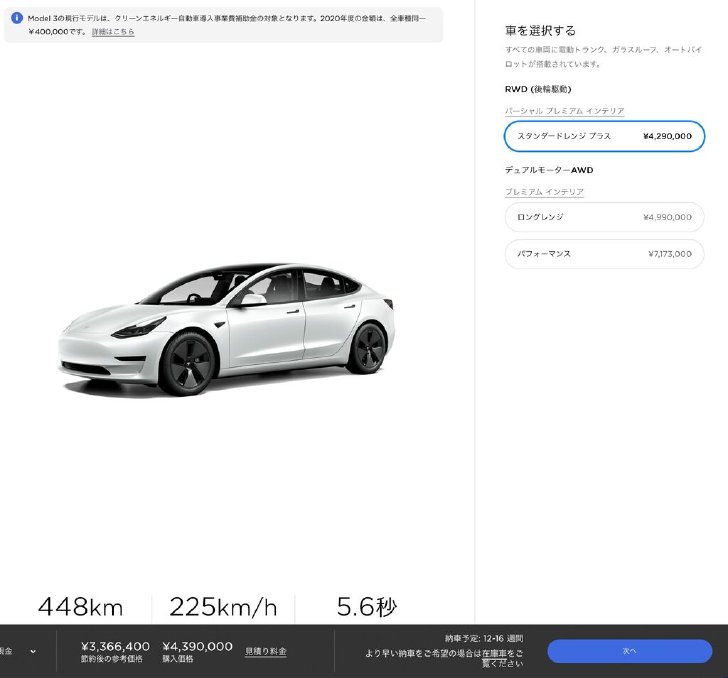
Task: Open the 在庫車をご覧ください inventory link
Action: [502, 658]
